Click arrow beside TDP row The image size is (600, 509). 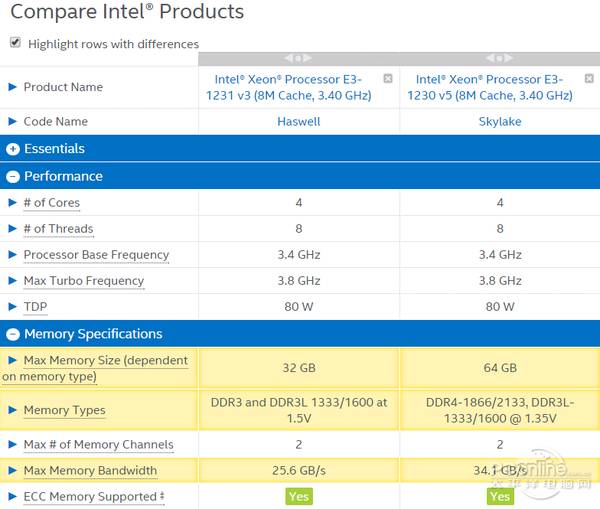coord(13,307)
